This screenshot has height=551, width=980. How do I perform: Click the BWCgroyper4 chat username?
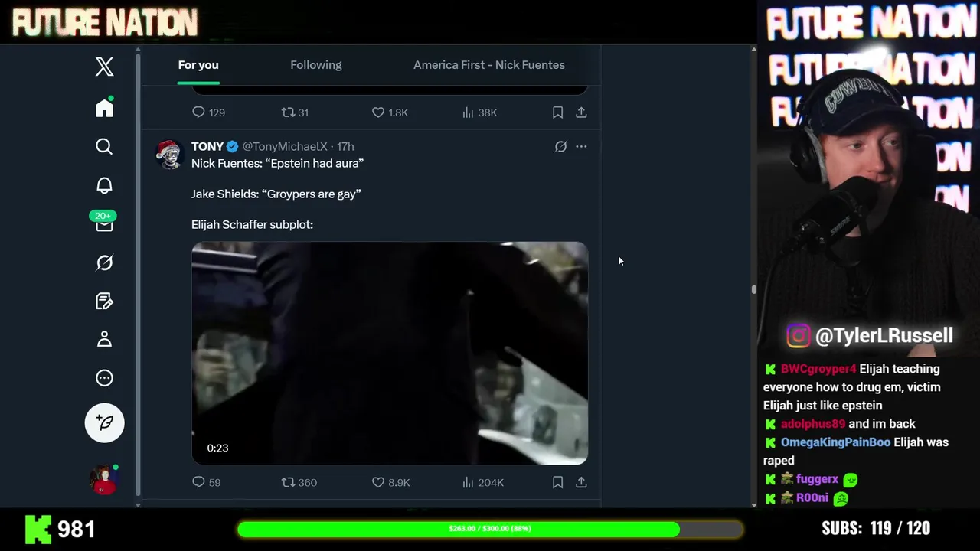[x=818, y=369]
